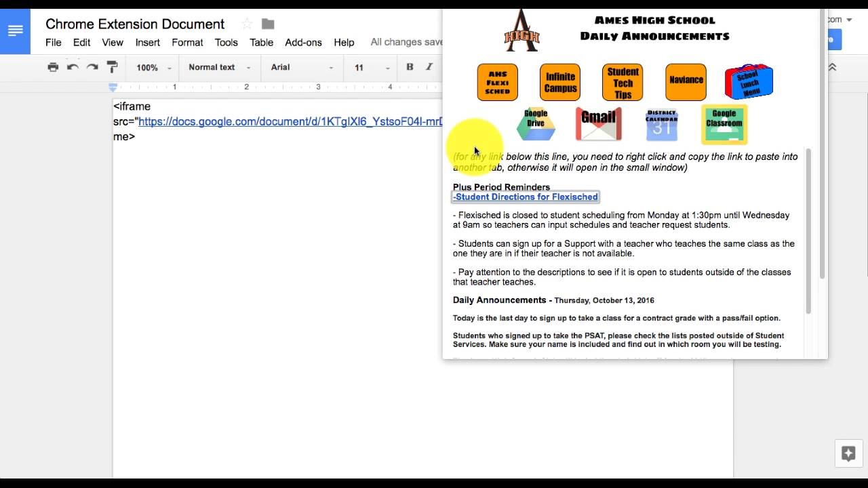
Task: Click the Explore button at bottom right
Action: (848, 453)
